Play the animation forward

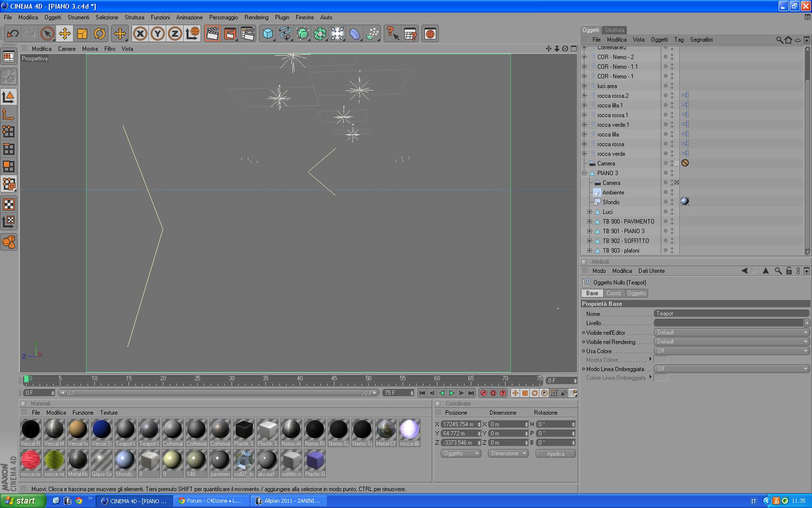(451, 393)
